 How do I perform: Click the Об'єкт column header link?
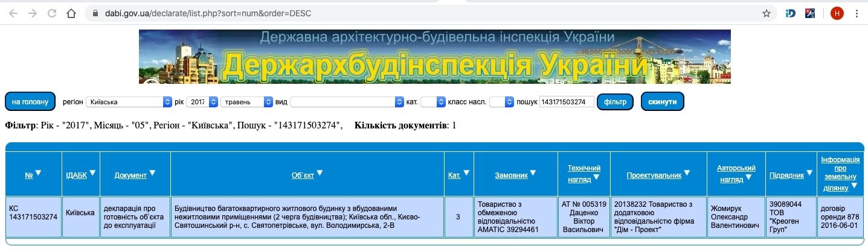coord(303,175)
